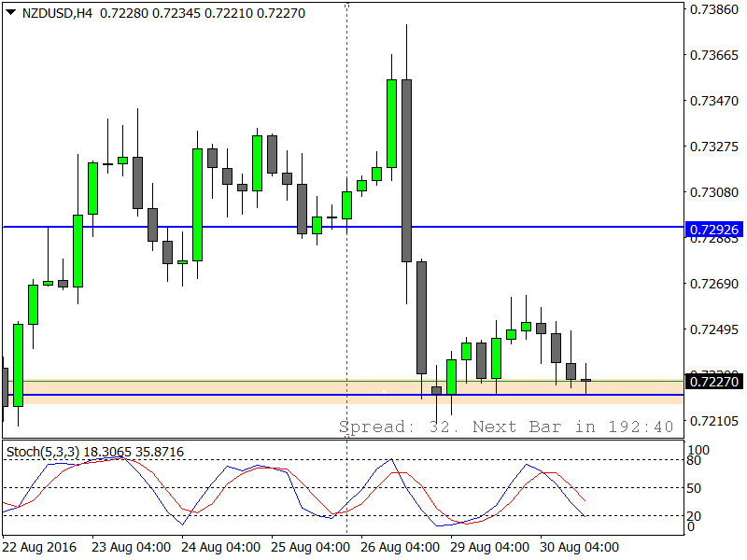Click the 26 Aug 04:00 time label

pyautogui.click(x=400, y=547)
